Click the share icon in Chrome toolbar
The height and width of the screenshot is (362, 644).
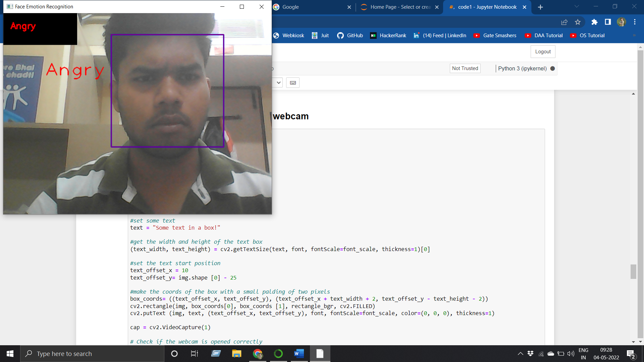pos(565,22)
